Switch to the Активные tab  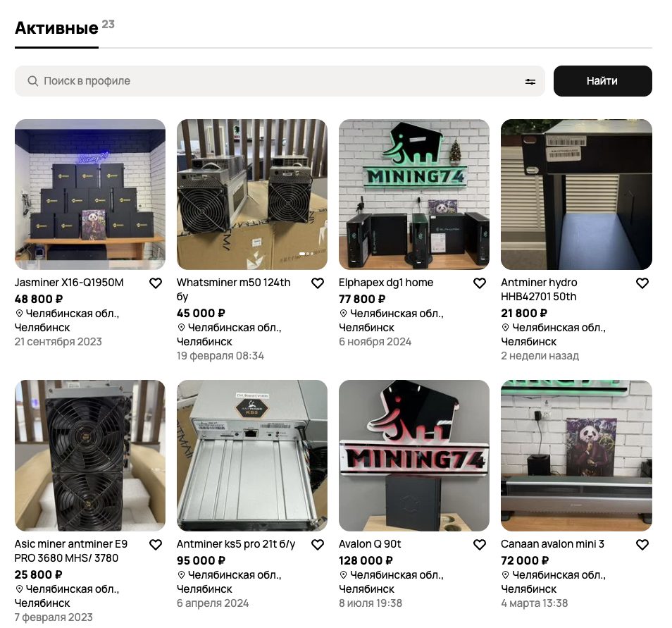tap(56, 28)
